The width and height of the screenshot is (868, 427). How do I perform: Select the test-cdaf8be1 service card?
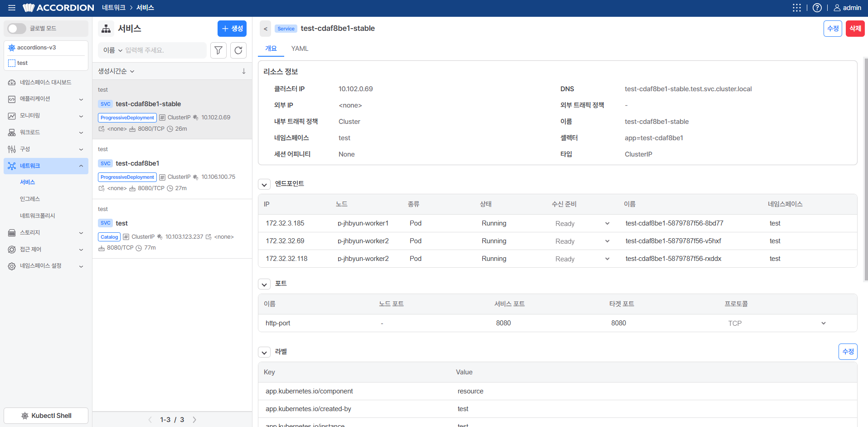pyautogui.click(x=172, y=169)
